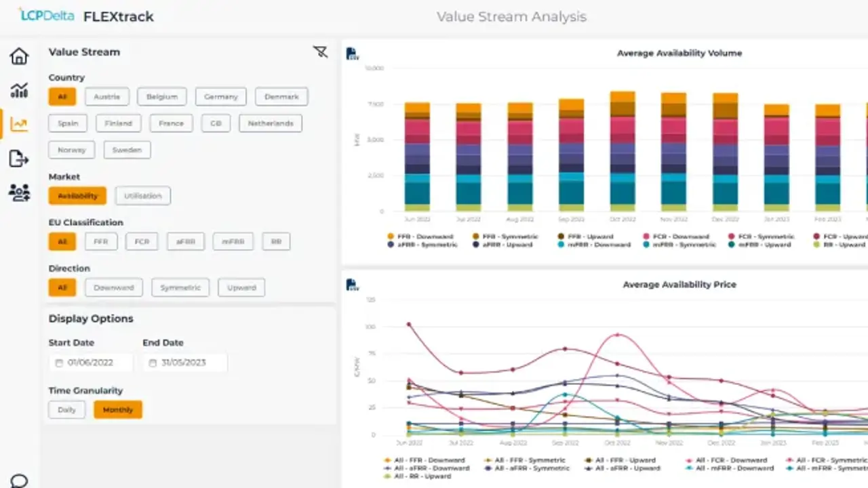Filter country by Norway
This screenshot has height=488, width=868.
coord(72,150)
